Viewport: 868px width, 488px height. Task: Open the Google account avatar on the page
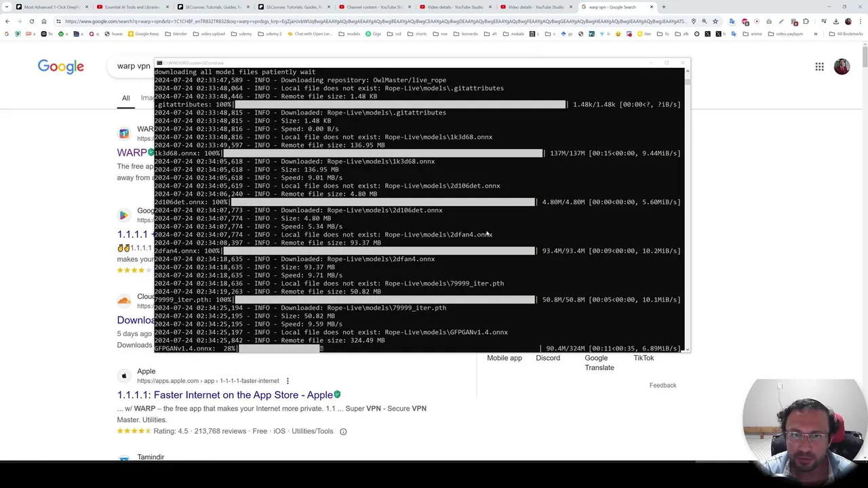pos(842,66)
